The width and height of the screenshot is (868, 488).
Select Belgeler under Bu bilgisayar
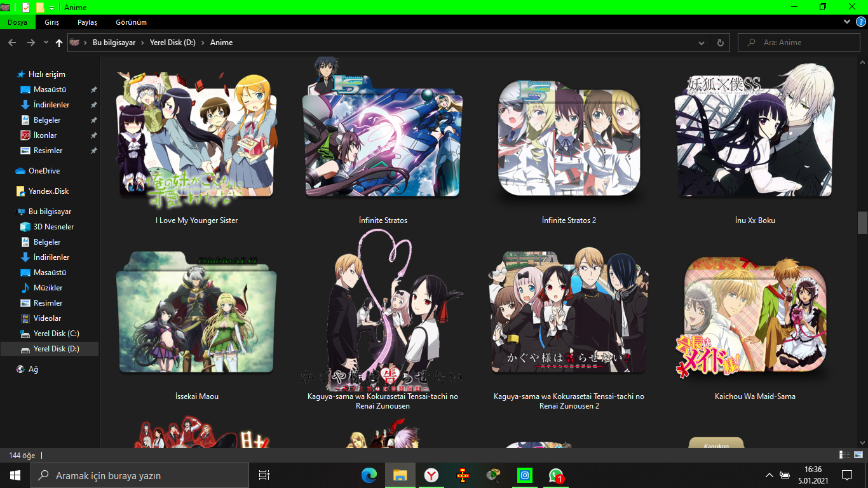pyautogui.click(x=47, y=242)
